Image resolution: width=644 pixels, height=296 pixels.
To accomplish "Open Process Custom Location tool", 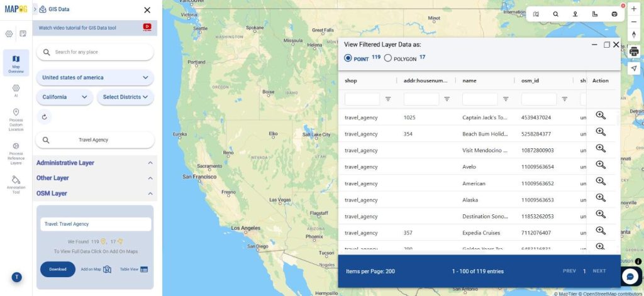I will point(16,119).
